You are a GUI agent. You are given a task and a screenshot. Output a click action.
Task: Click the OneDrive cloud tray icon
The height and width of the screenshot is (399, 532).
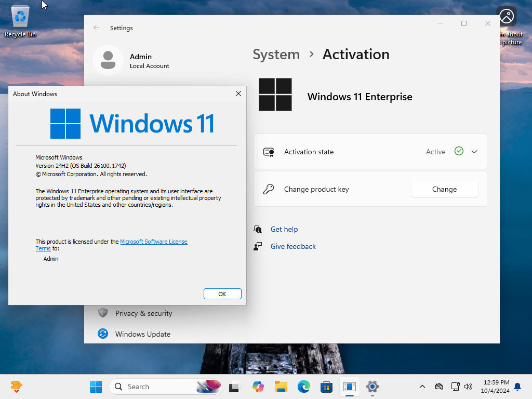(x=439, y=387)
